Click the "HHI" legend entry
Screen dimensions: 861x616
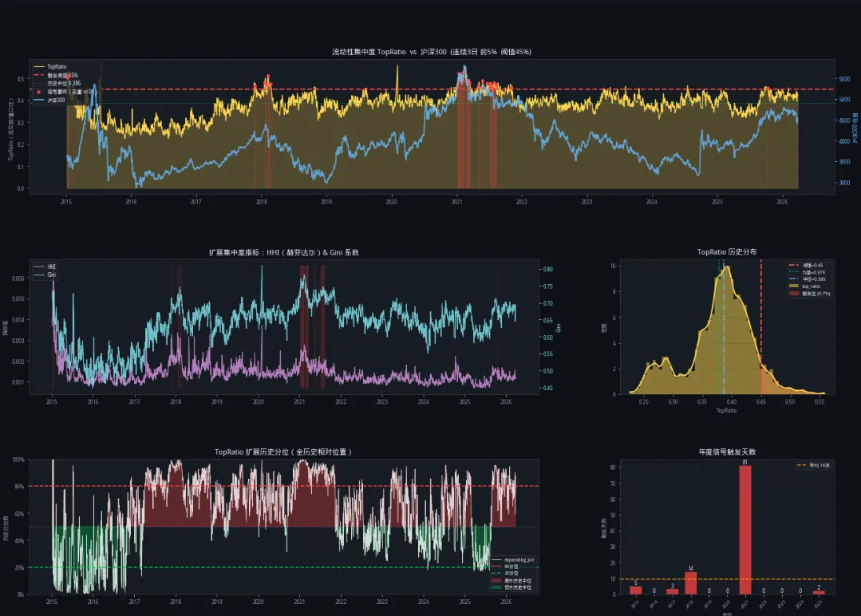[45, 267]
